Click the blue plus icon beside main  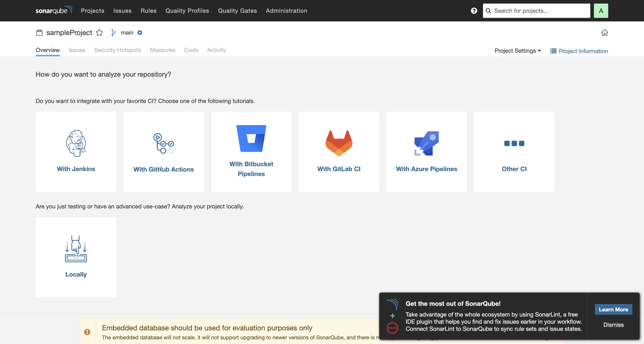[x=140, y=33]
